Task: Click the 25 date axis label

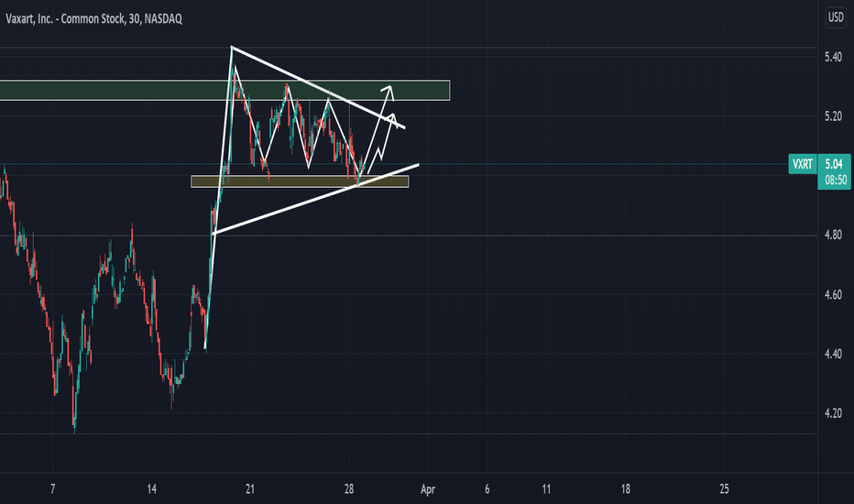Action: pyautogui.click(x=724, y=488)
